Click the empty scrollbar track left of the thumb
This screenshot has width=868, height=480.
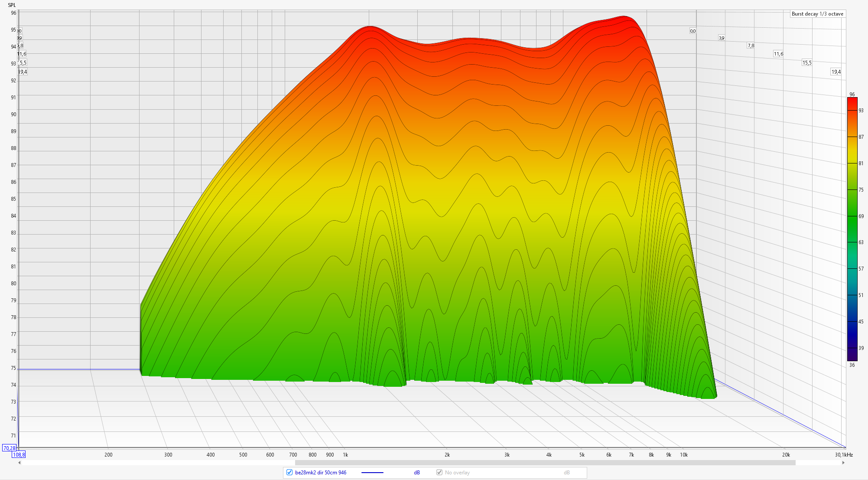(156, 463)
